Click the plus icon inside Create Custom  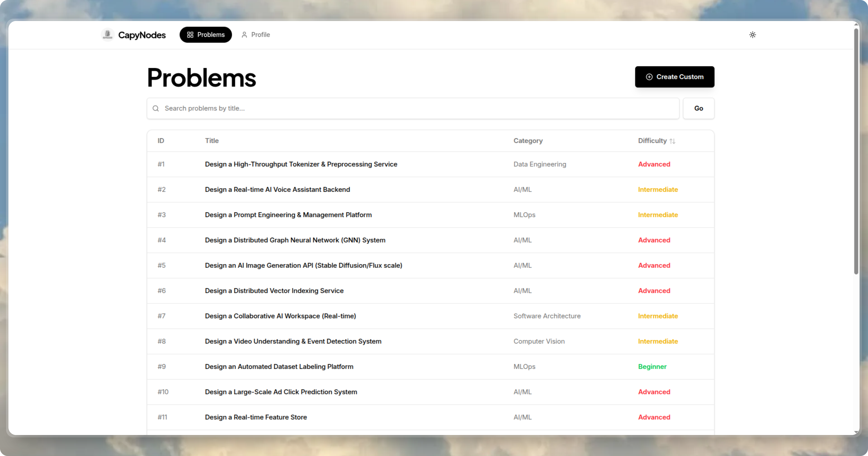(649, 77)
